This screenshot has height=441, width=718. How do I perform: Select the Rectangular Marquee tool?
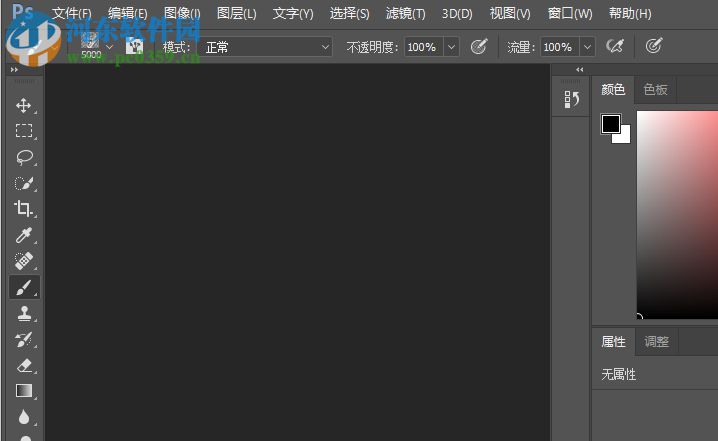24,131
